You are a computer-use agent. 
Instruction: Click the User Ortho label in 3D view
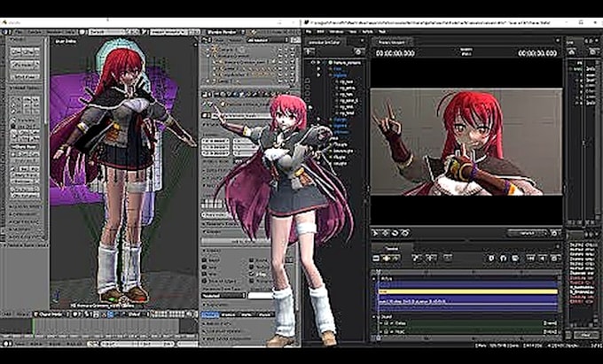[x=67, y=41]
